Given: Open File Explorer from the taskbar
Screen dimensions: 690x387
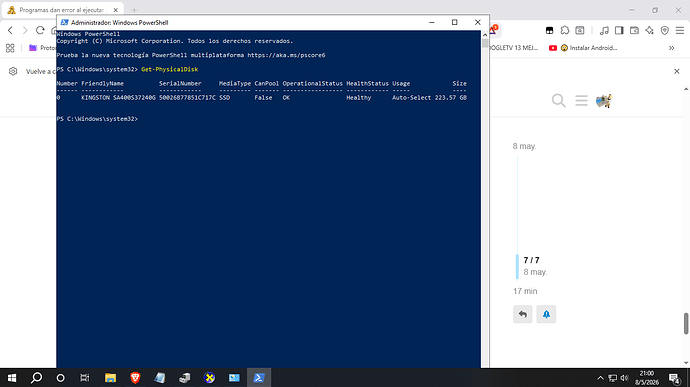Looking at the screenshot, I should (x=110, y=378).
